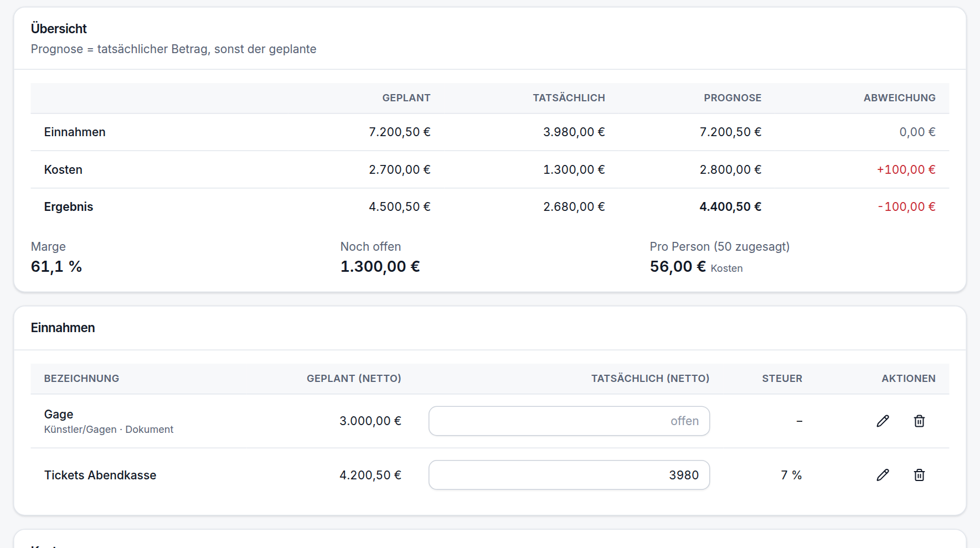Click the 'Pro Person (50 zugesagt)' label

tap(720, 247)
